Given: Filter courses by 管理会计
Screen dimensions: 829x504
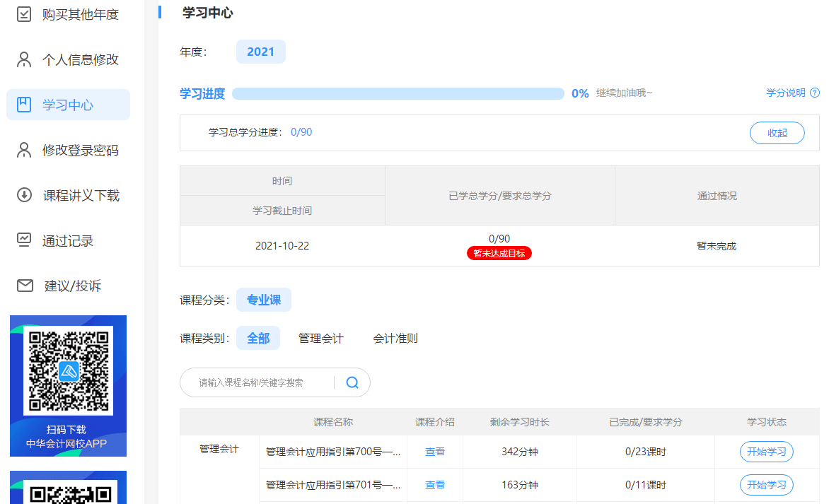Looking at the screenshot, I should coord(321,338).
